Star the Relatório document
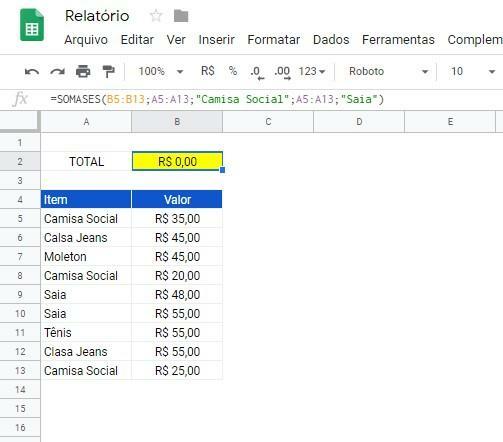Image resolution: width=503 pixels, height=442 pixels. [x=156, y=16]
